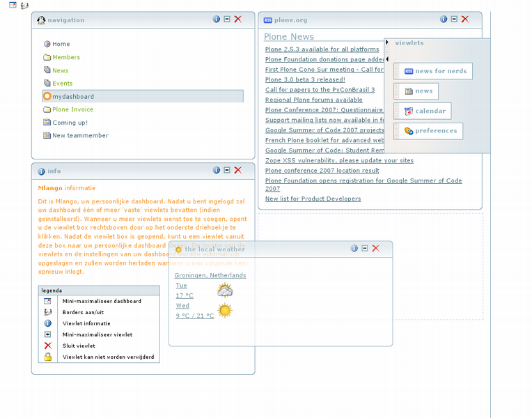Image resolution: width=532 pixels, height=418 pixels.
Task: Click the cloudy weather icon for Tuesday
Action: (224, 291)
